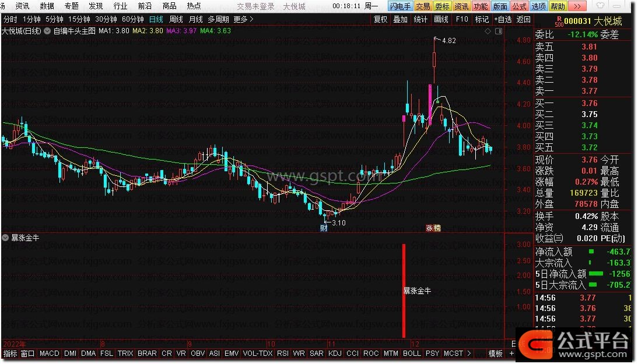This screenshot has height=364, width=638.
Task: Open the 资讯 menu beside 数据
Action: pyautogui.click(x=22, y=6)
